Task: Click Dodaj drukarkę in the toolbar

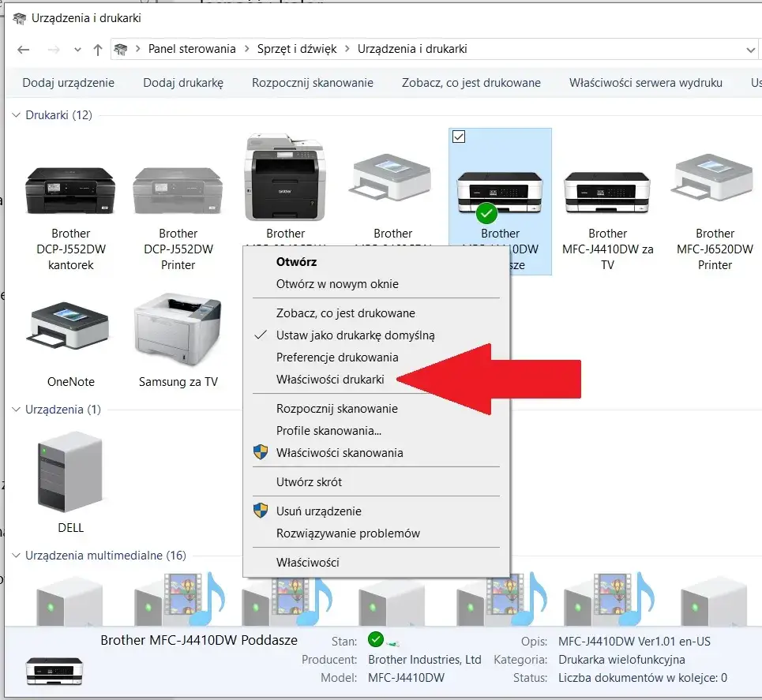Action: (183, 83)
